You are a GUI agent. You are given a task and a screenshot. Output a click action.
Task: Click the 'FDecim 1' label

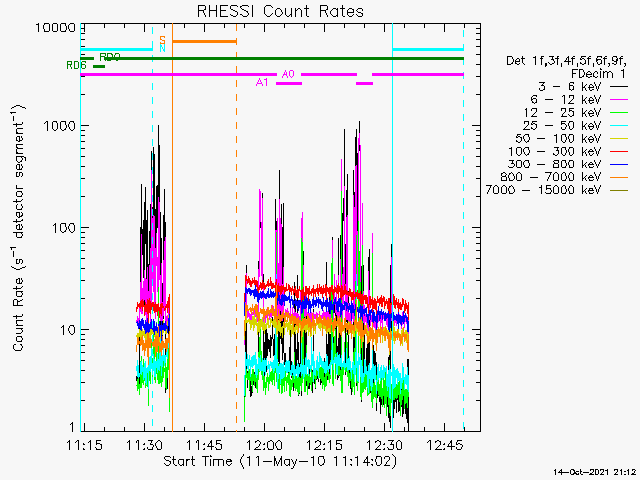pos(598,74)
